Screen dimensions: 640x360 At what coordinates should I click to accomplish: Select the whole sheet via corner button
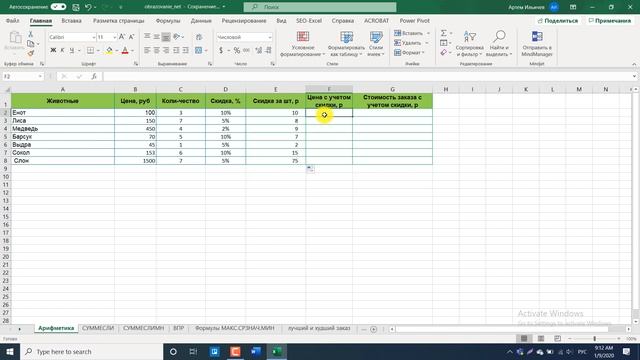6,89
